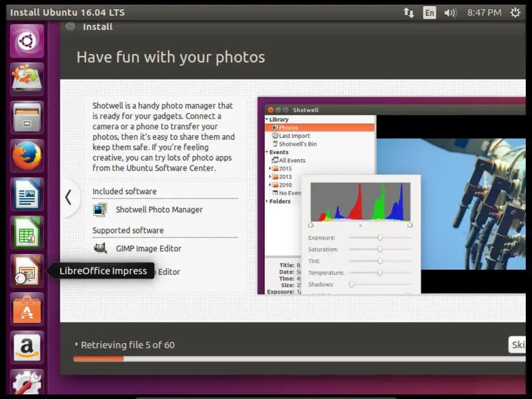Click the round Install window close button
The height and width of the screenshot is (399, 532).
coord(70,26)
